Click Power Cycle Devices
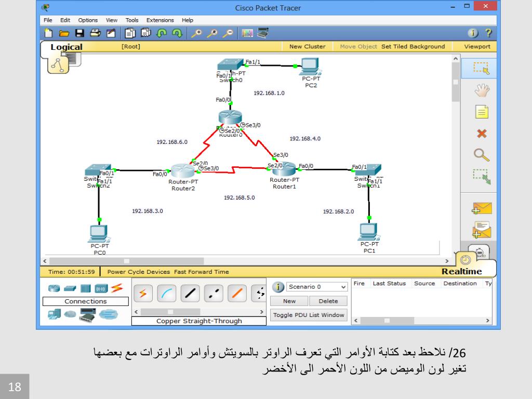532x399 pixels. point(138,272)
